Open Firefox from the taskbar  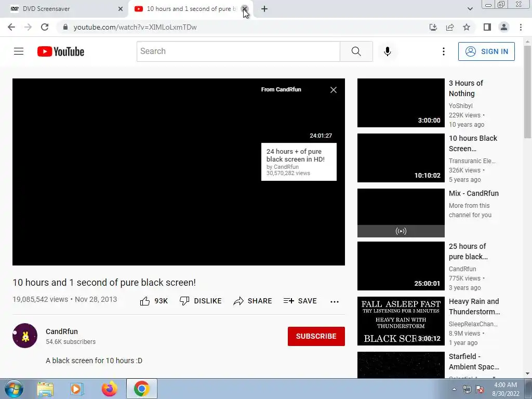coord(109,389)
